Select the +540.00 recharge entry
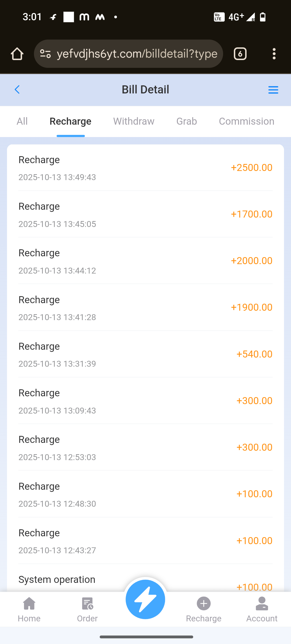 pyautogui.click(x=145, y=354)
